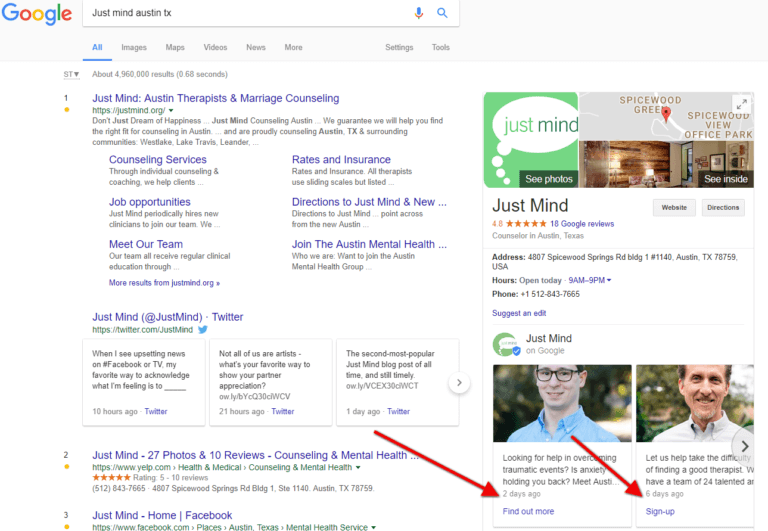This screenshot has height=531, width=768.
Task: Click the Just Mind verified profile avatar
Action: click(x=506, y=344)
